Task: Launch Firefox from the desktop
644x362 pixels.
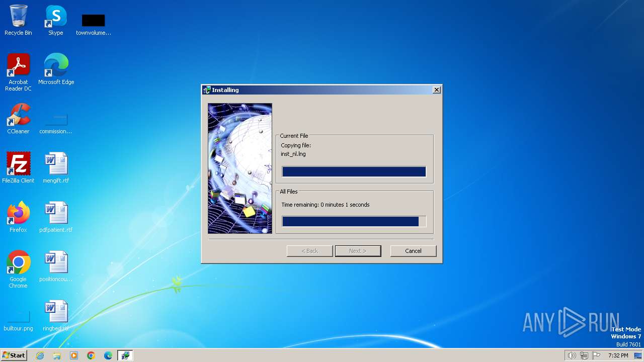Action: [x=18, y=217]
